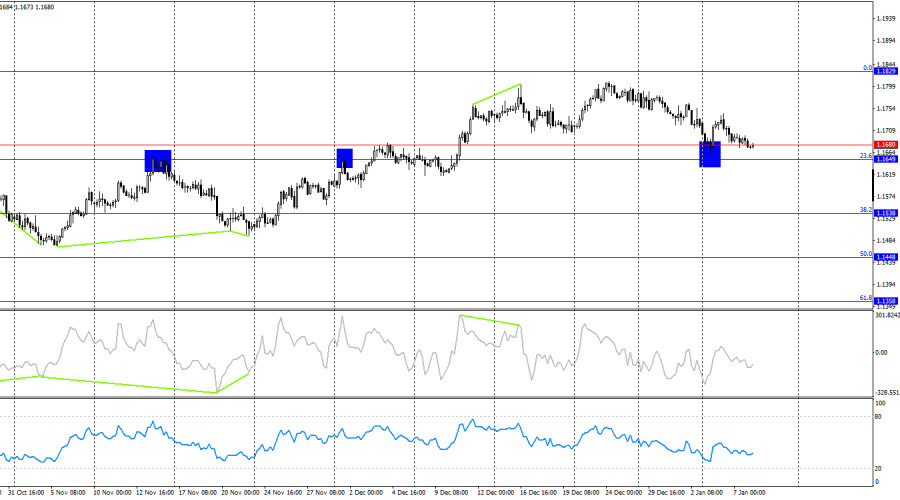
Task: Click the 1.1448 Fibonacci 50.0 level label
Action: (x=885, y=257)
